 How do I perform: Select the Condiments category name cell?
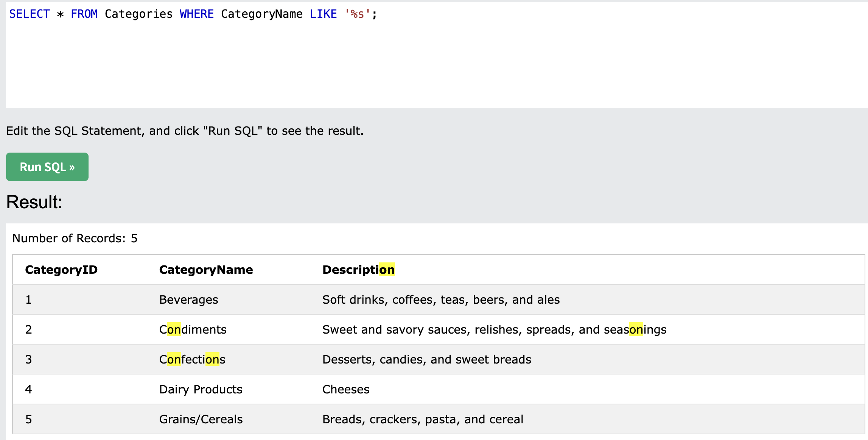tap(193, 329)
